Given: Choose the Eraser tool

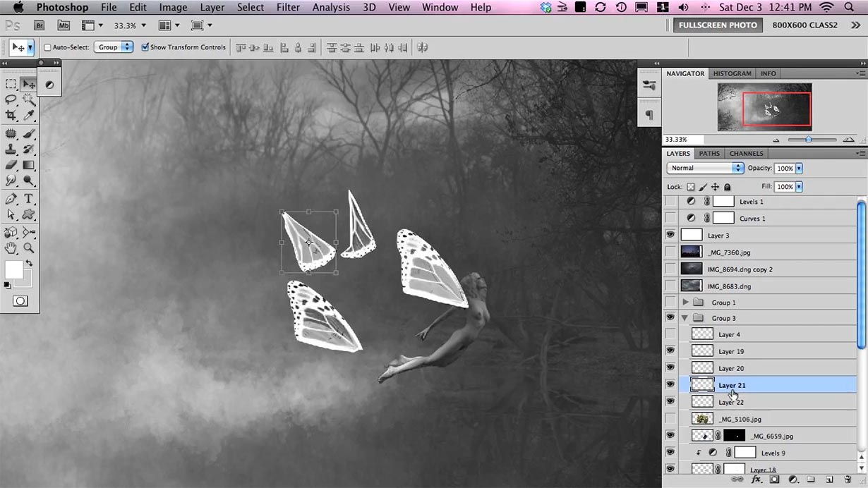Looking at the screenshot, I should point(11,165).
